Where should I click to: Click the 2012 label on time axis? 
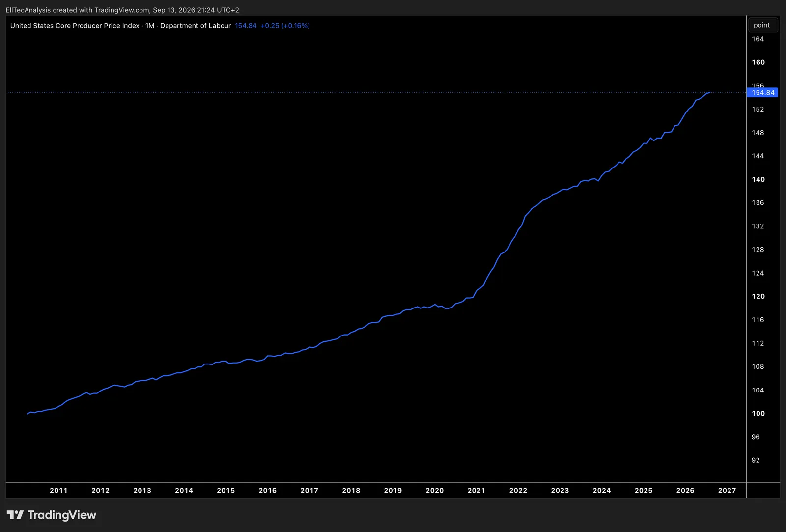[x=100, y=490]
